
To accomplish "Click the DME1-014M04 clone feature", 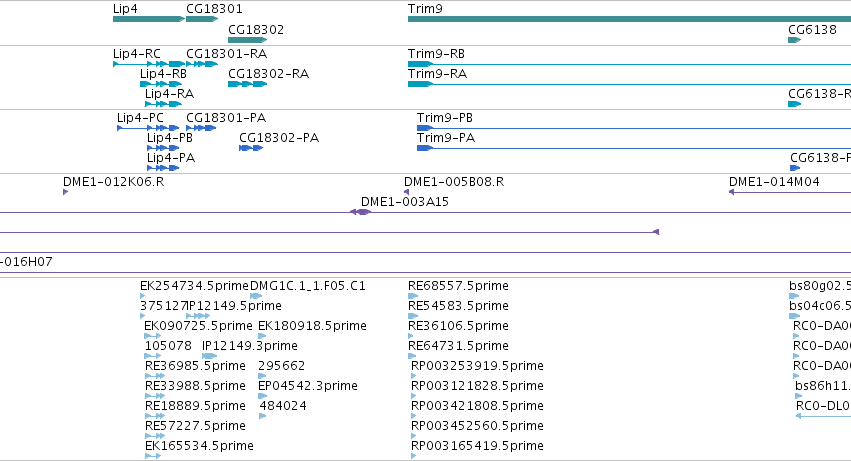I will click(790, 192).
